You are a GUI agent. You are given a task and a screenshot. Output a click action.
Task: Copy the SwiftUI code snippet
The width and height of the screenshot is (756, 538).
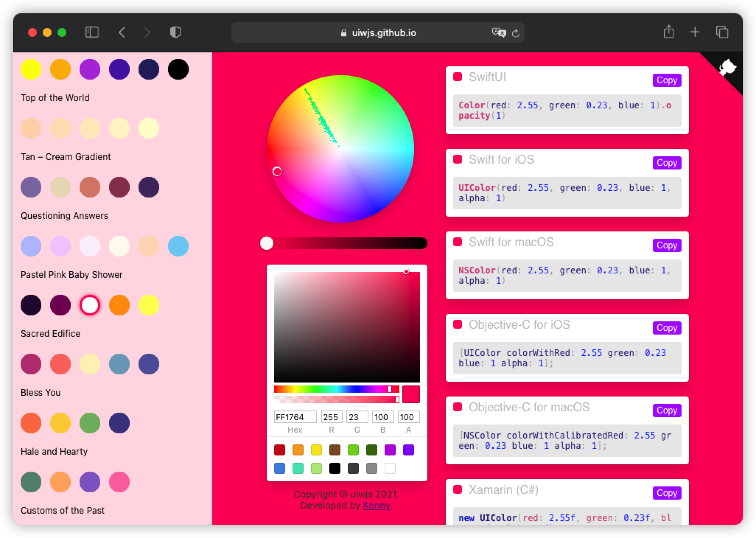pyautogui.click(x=666, y=80)
